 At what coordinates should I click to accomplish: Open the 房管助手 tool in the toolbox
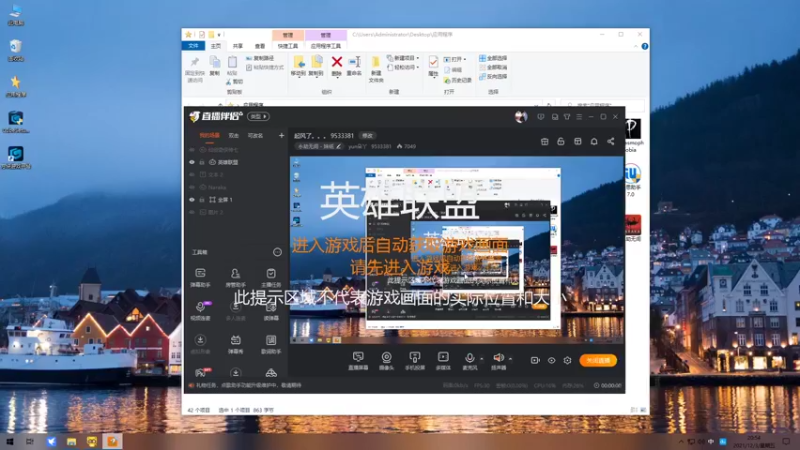pos(235,278)
